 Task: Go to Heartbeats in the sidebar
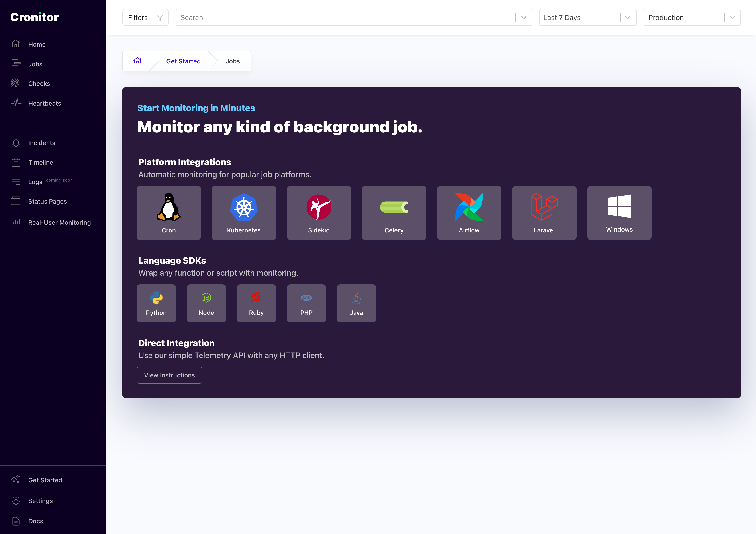[45, 103]
